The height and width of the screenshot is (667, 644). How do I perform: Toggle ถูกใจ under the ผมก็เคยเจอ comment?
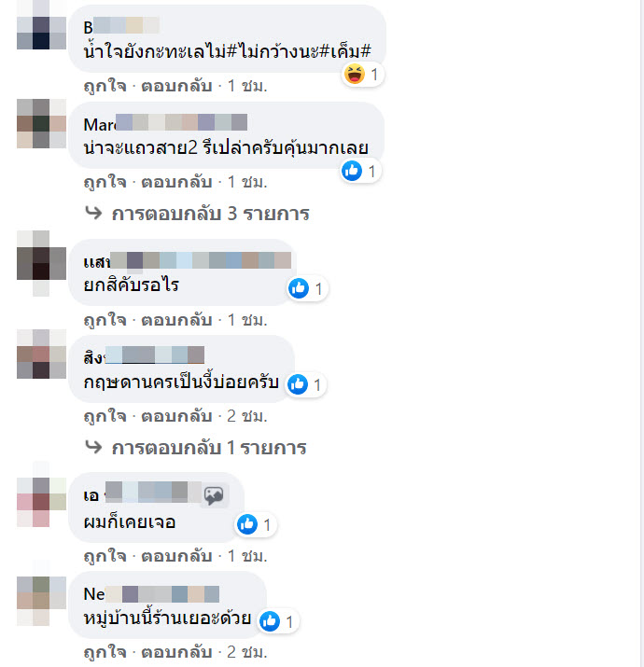coord(105,556)
